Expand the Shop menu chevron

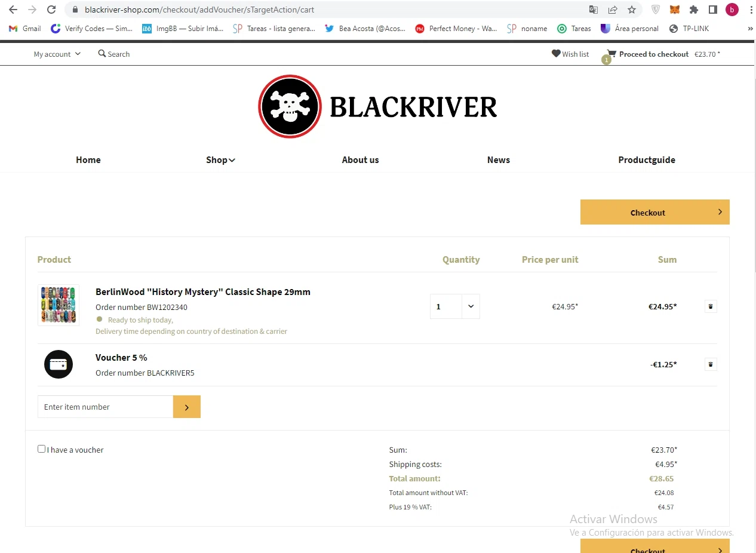tap(232, 160)
